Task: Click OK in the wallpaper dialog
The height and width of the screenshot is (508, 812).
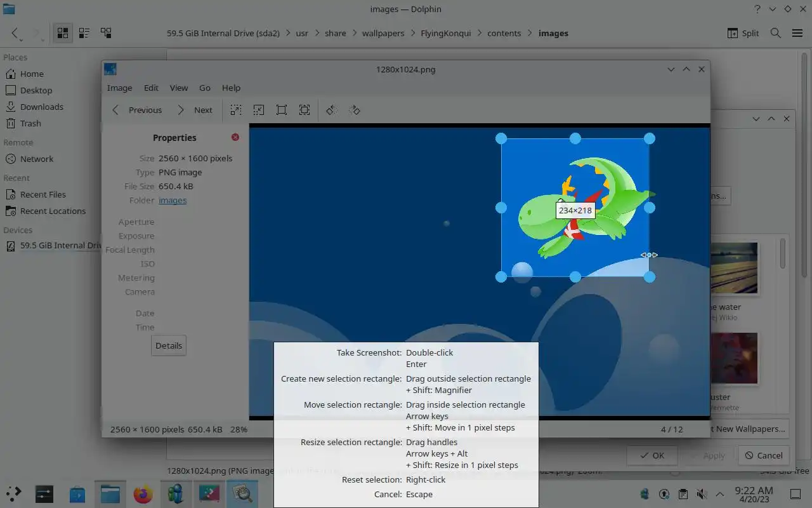Action: 652,455
